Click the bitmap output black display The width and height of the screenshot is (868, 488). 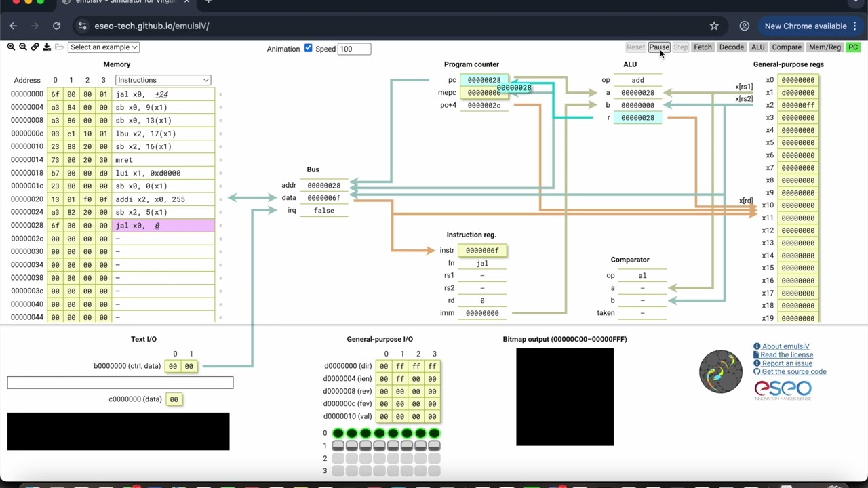[x=565, y=397]
